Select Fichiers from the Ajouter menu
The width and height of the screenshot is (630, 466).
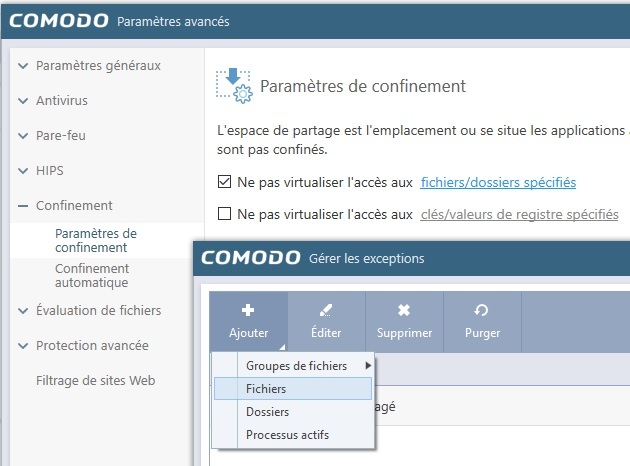(x=266, y=388)
